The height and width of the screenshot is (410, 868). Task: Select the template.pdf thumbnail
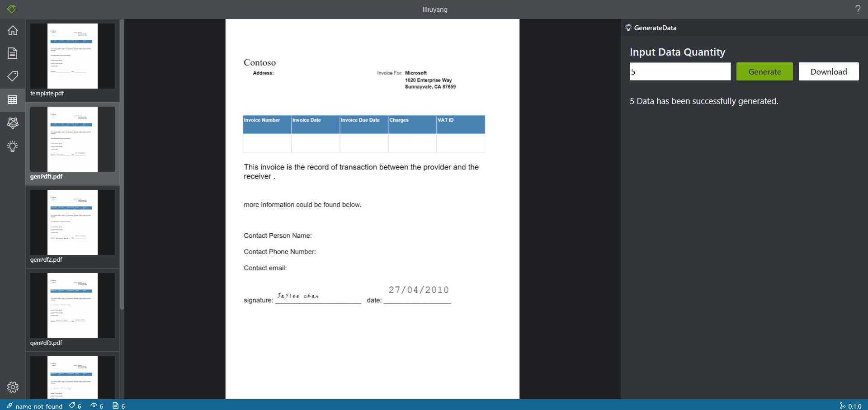pos(72,56)
